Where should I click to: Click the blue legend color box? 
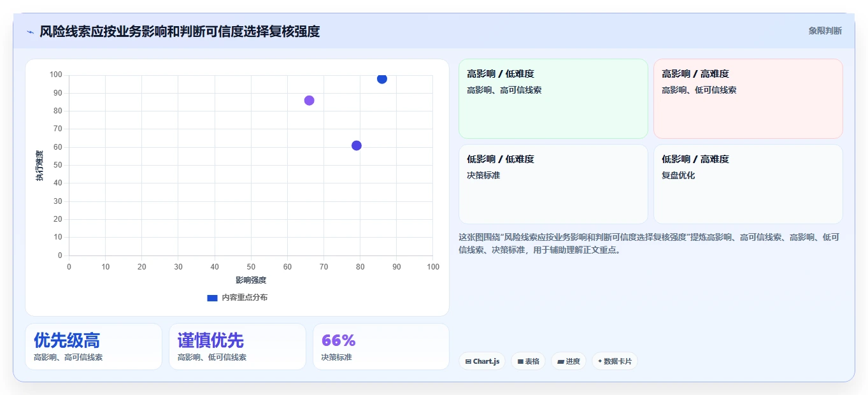(x=212, y=298)
